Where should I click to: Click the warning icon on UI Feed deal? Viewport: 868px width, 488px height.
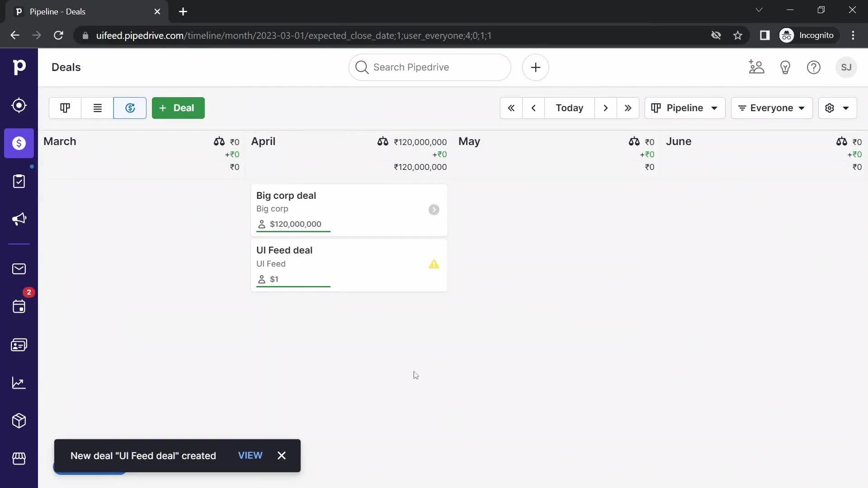pyautogui.click(x=434, y=264)
